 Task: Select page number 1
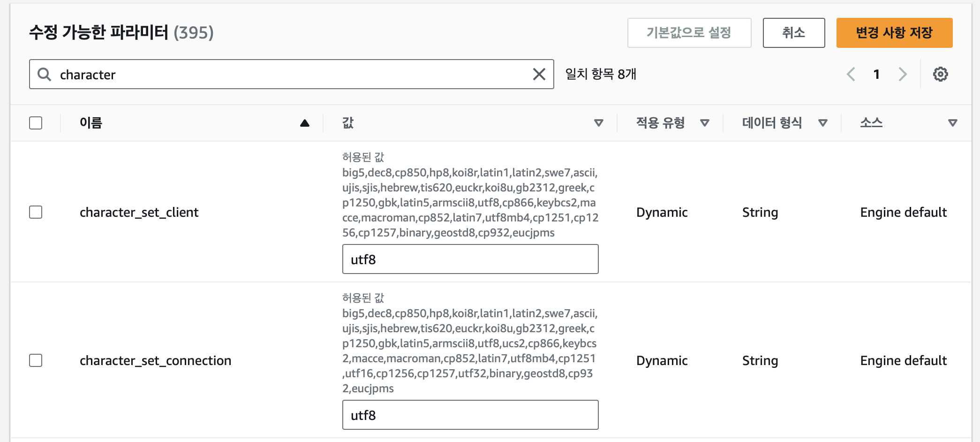[x=876, y=74]
